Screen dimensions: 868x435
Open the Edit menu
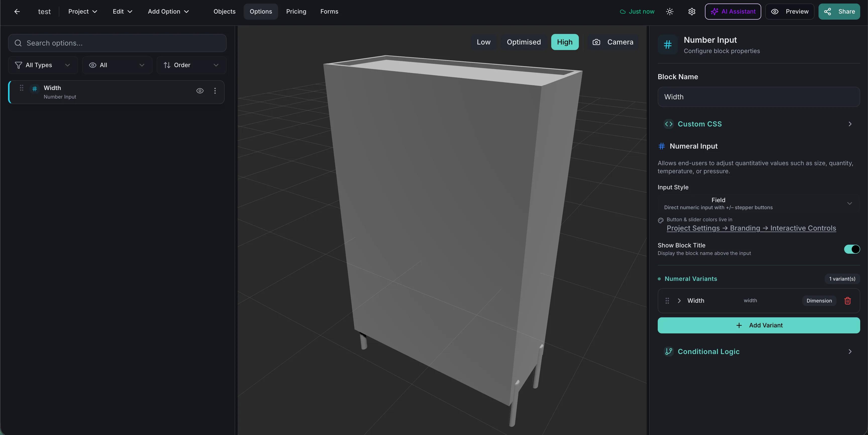click(x=122, y=12)
